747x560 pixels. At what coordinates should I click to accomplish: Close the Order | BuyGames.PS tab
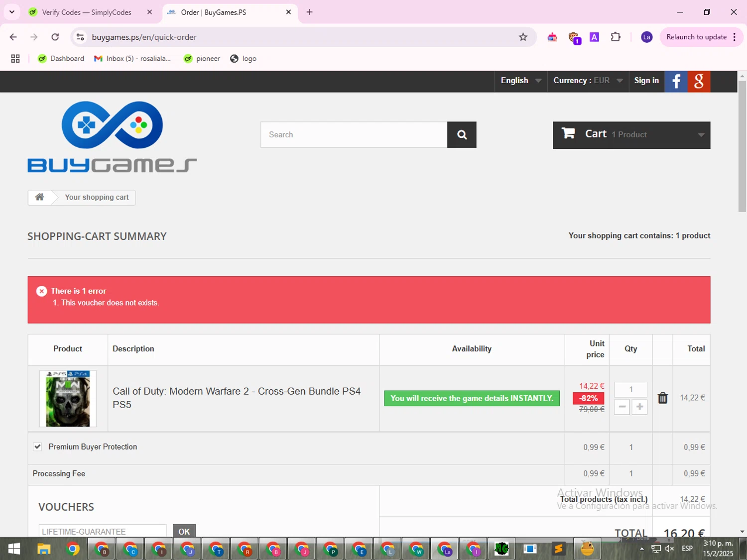click(288, 12)
